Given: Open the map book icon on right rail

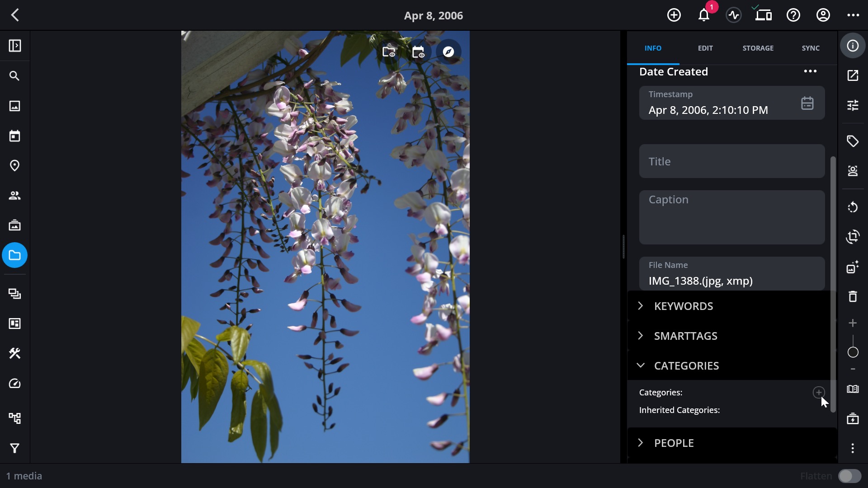Looking at the screenshot, I should (x=853, y=389).
